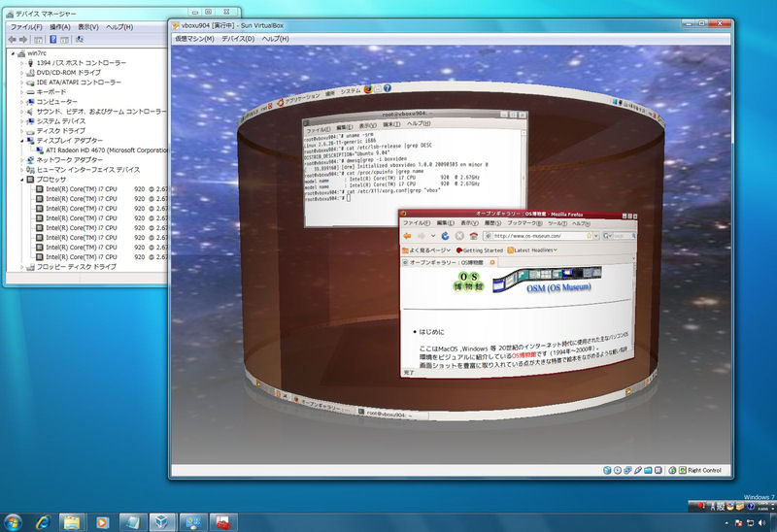Open Latest Headlines feed dropdown in Firefox
The height and width of the screenshot is (532, 777).
532,250
